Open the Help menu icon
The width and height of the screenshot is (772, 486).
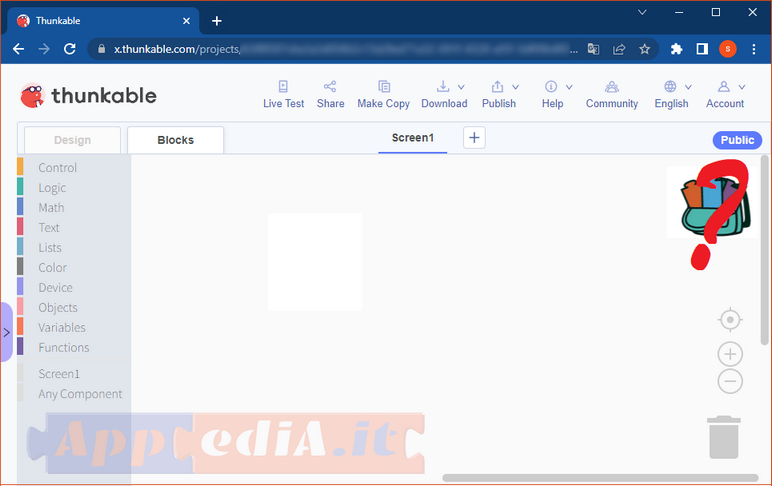coord(551,87)
